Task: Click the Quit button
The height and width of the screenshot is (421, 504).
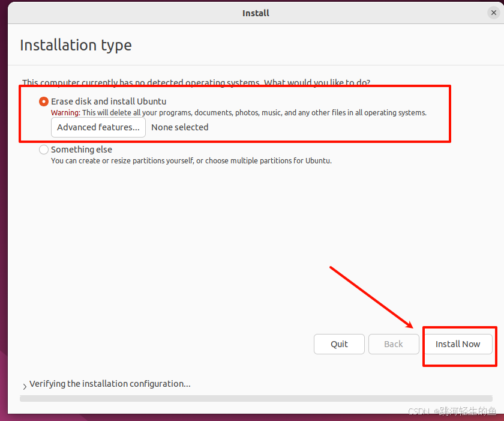Action: tap(339, 344)
